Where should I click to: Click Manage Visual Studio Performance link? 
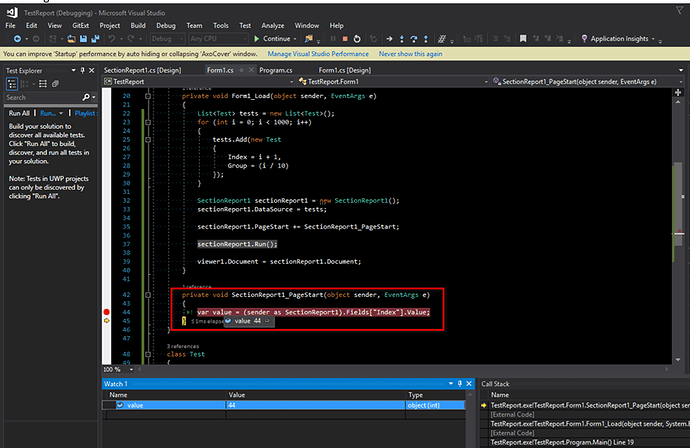point(318,54)
